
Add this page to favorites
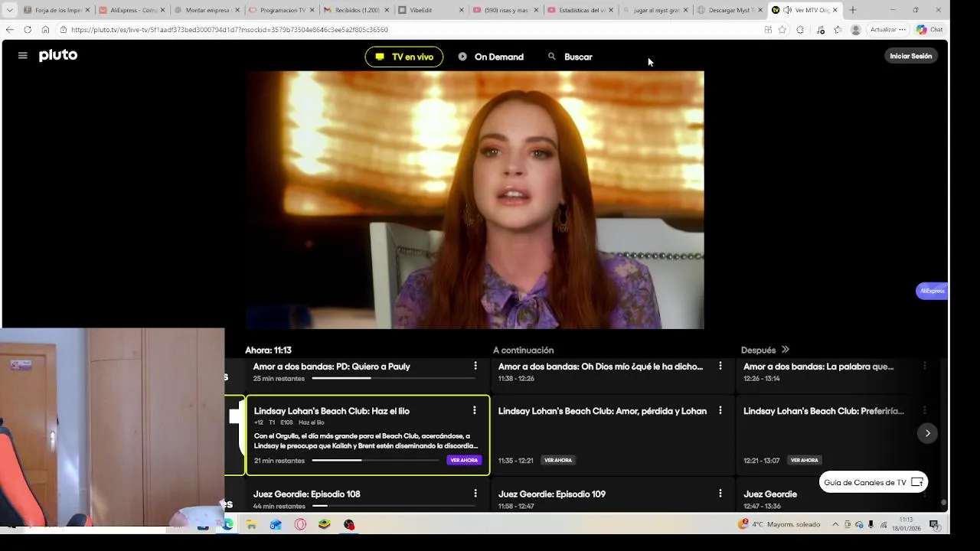point(782,30)
